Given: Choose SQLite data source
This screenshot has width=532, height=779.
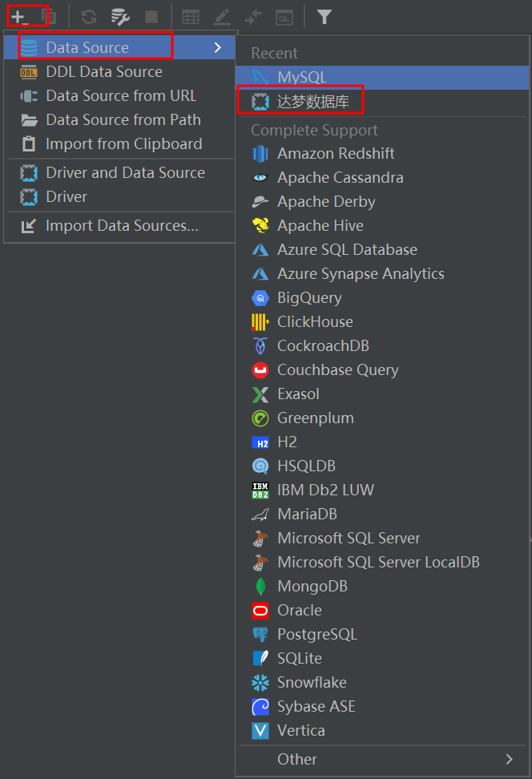Looking at the screenshot, I should [382, 658].
